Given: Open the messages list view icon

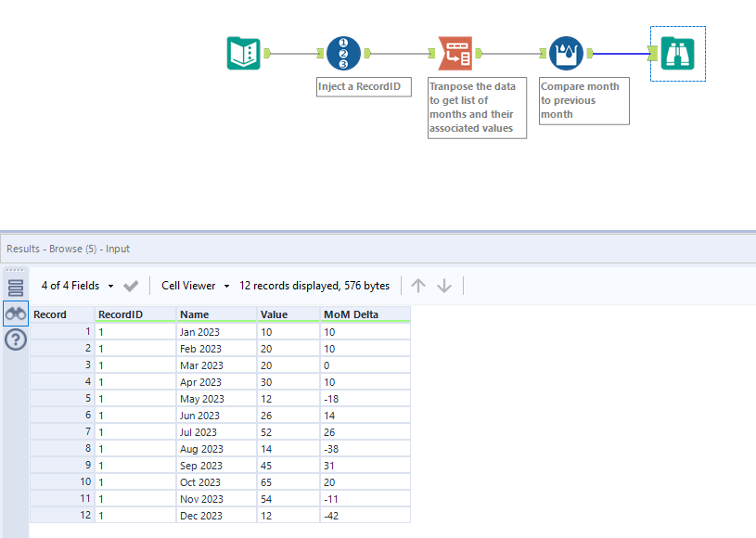Looking at the screenshot, I should [x=15, y=288].
